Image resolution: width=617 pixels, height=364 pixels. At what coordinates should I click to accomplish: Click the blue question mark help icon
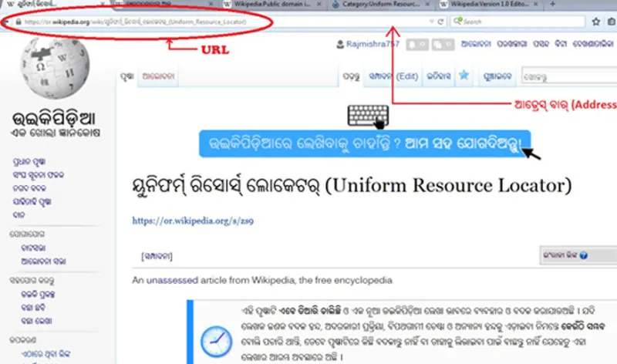[583, 255]
